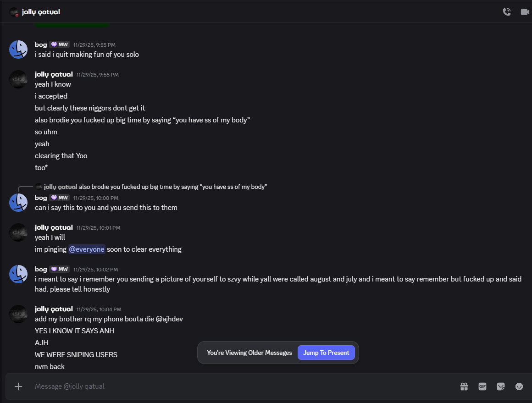The image size is (532, 403).
Task: Click bog's avatar on 9:55 PM message
Action: pyautogui.click(x=18, y=50)
